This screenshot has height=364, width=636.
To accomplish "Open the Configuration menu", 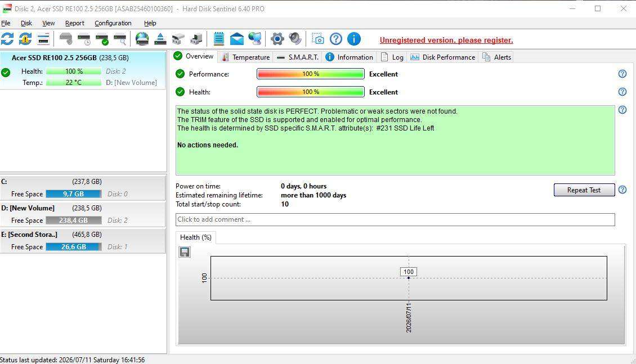I will 113,23.
